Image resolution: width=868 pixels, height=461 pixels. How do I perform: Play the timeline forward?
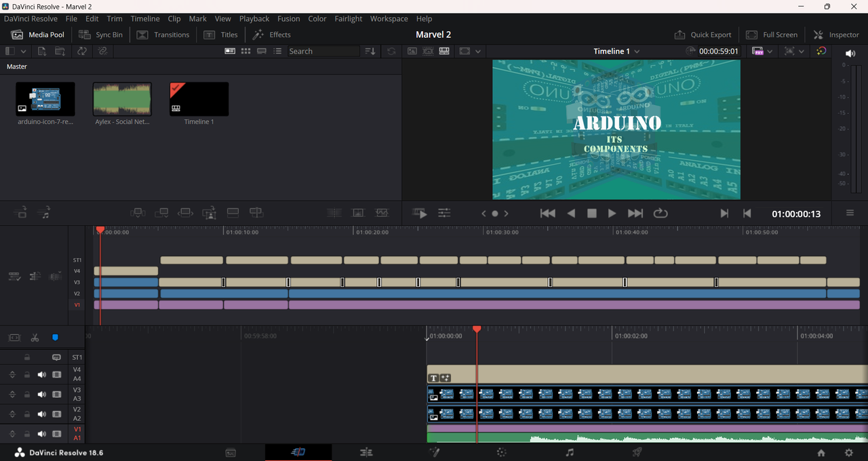[612, 213]
